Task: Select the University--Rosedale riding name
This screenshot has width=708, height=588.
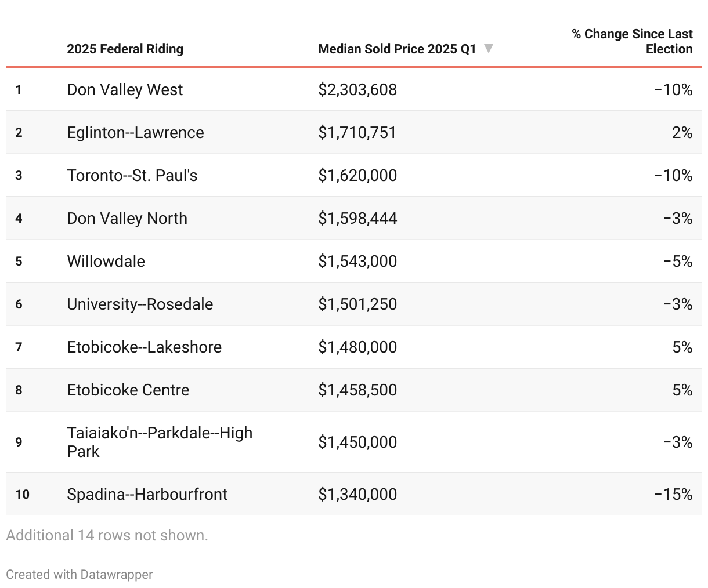Action: click(140, 304)
